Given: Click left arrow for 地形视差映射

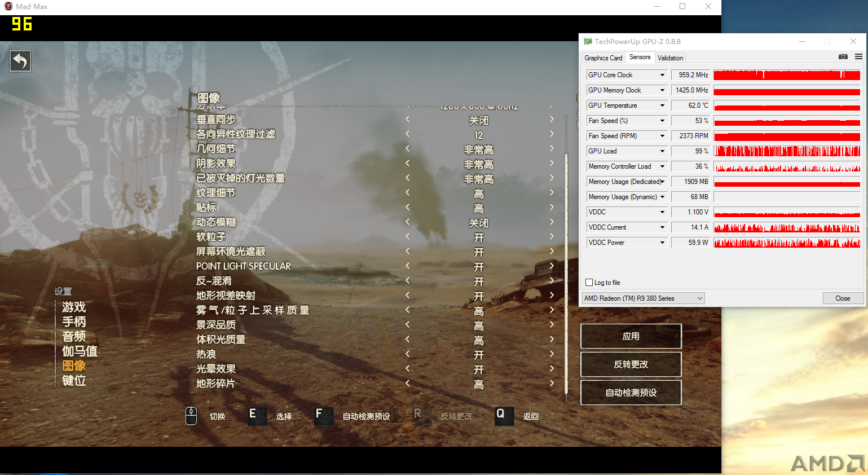Looking at the screenshot, I should pyautogui.click(x=408, y=296).
